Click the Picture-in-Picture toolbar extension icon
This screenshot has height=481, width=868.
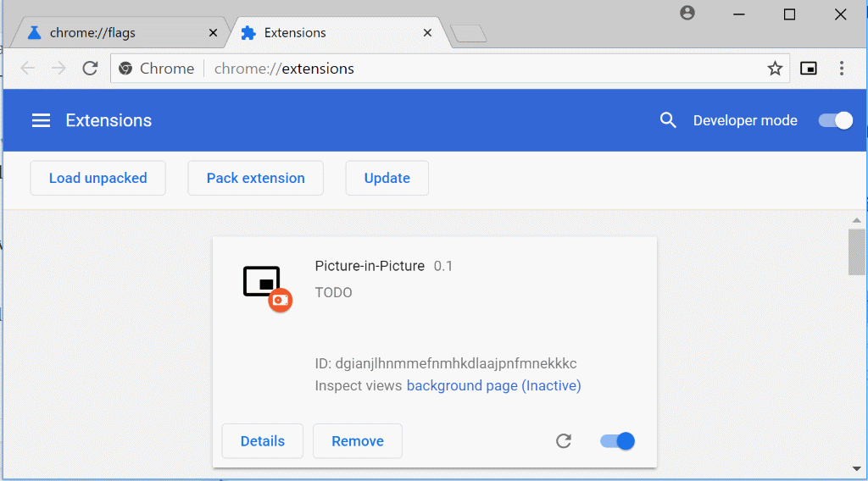point(809,69)
